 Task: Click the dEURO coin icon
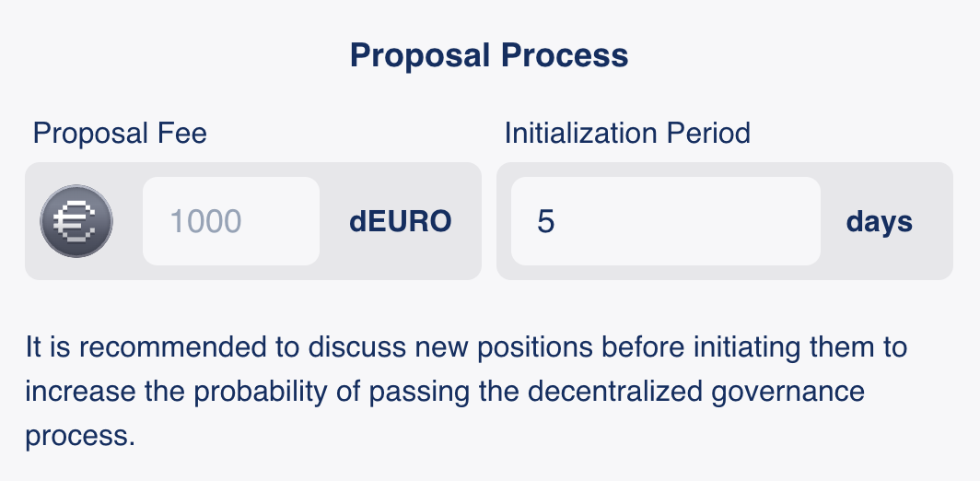click(x=76, y=222)
